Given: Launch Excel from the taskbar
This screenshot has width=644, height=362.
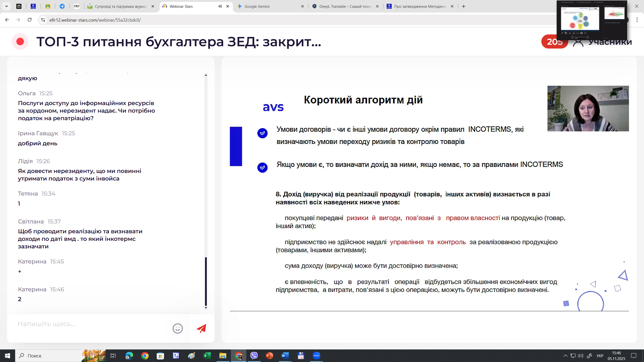Looking at the screenshot, I should point(207,355).
